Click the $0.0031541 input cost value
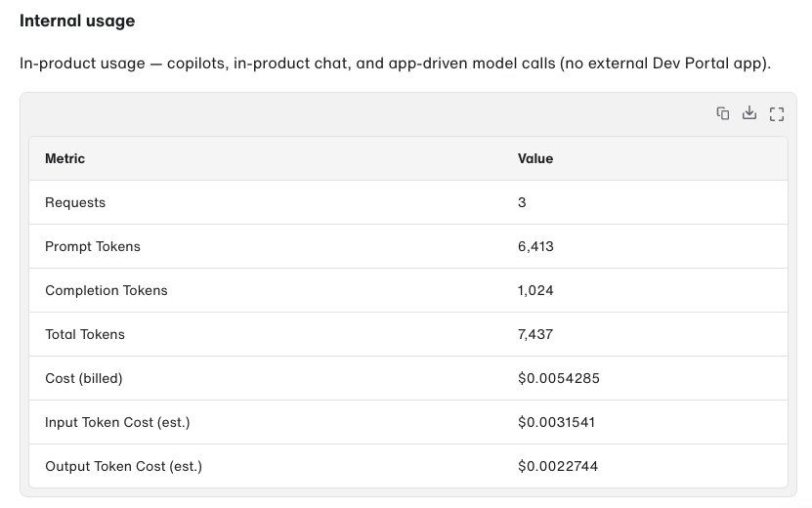This screenshot has height=508, width=812. point(556,423)
